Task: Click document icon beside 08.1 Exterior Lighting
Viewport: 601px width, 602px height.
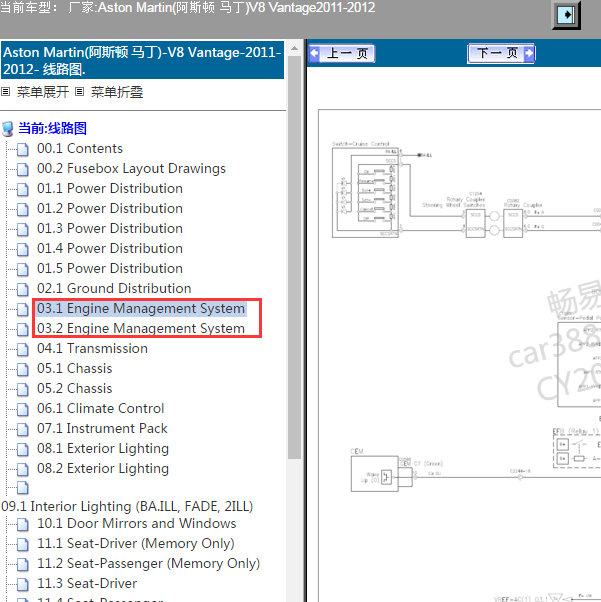Action: click(23, 449)
